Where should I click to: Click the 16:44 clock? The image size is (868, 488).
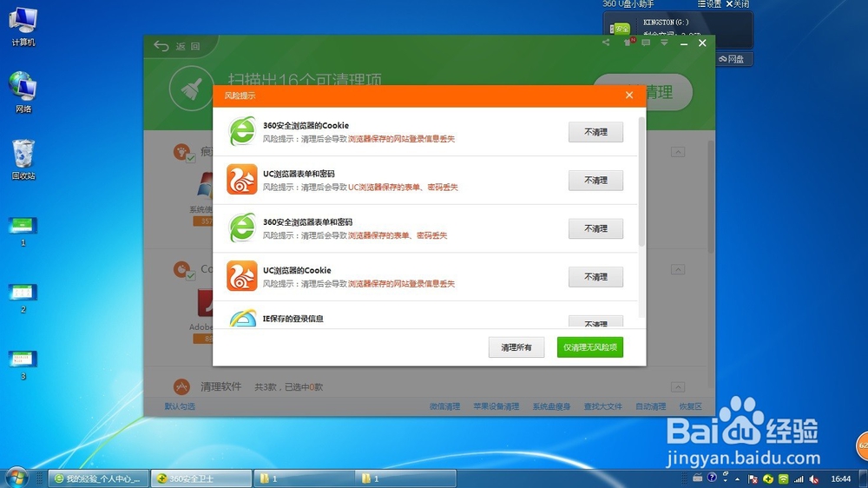tap(840, 479)
